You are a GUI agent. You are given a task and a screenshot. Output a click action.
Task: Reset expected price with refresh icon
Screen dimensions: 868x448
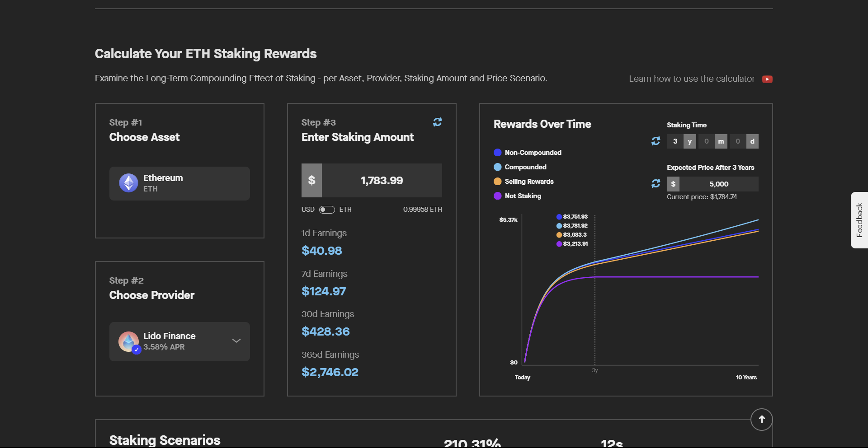coord(656,183)
